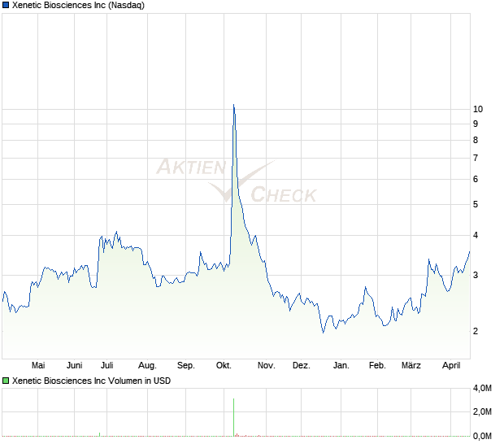This screenshot has width=504, height=444.
Task: Click the 'Juli' month label
Action: (x=107, y=365)
